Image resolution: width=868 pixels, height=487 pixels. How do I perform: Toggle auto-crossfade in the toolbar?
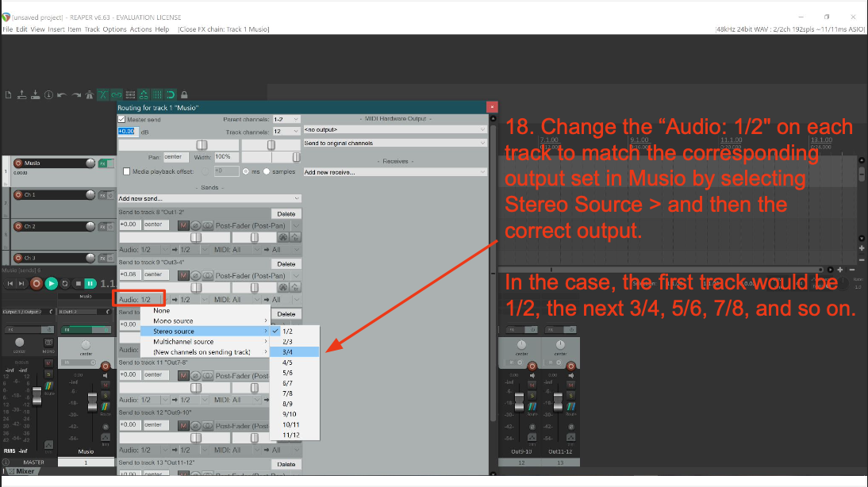click(103, 94)
